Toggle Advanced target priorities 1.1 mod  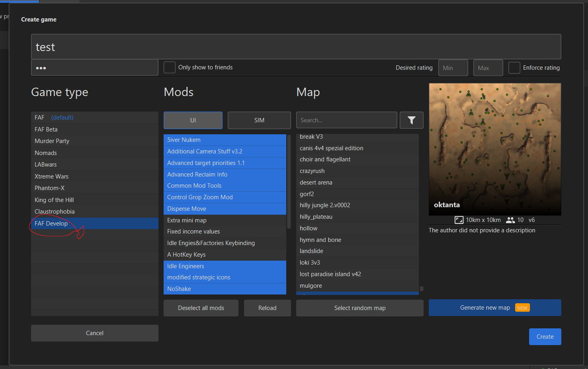pos(225,163)
